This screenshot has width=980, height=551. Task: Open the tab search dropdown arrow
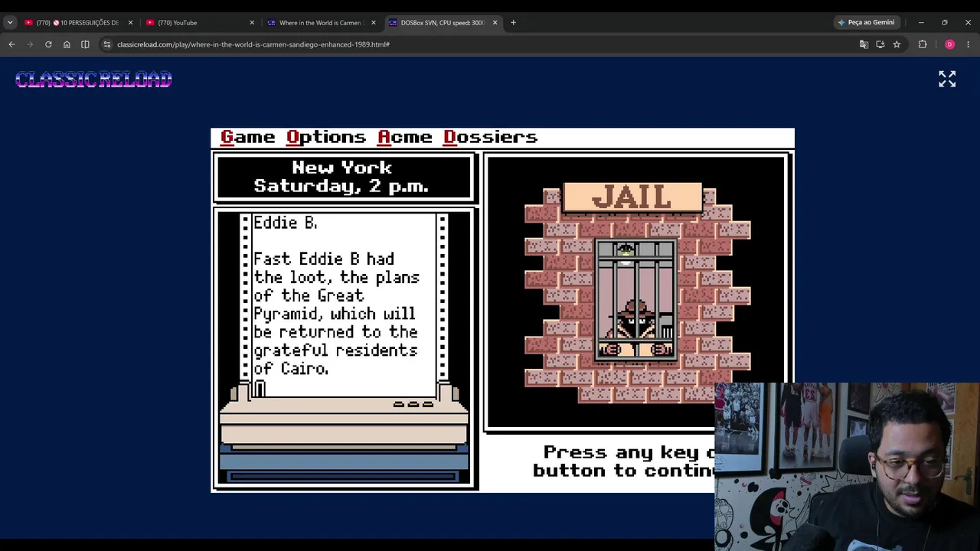pyautogui.click(x=10, y=23)
